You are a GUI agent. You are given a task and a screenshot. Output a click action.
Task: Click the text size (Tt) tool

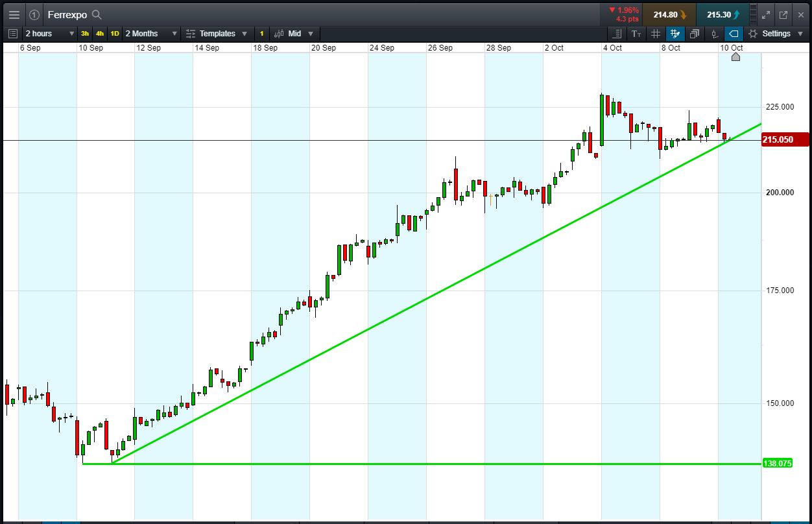[636, 34]
